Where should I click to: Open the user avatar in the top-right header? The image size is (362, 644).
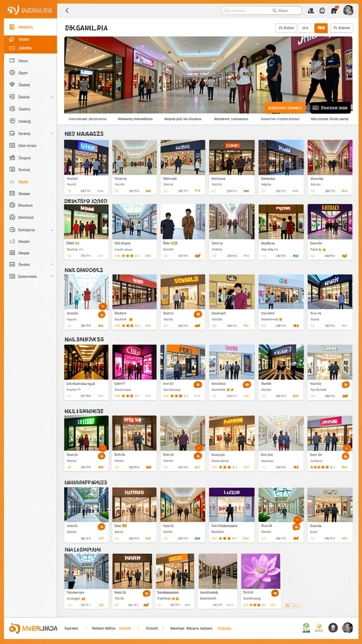coord(348,10)
